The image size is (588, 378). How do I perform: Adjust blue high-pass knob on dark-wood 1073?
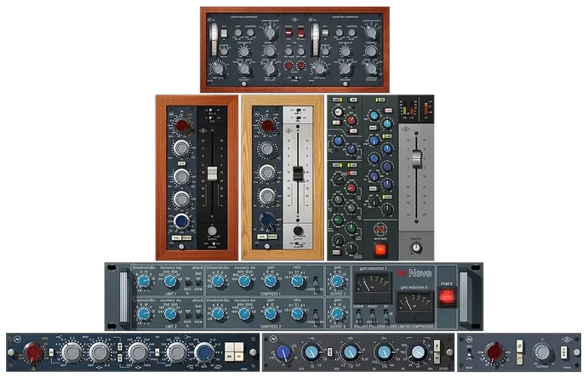(x=181, y=221)
